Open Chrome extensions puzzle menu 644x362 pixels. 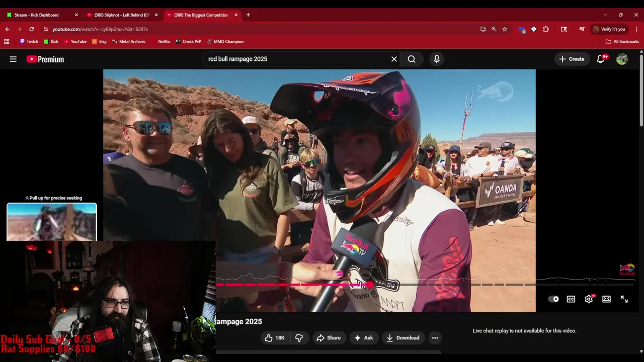(546, 29)
